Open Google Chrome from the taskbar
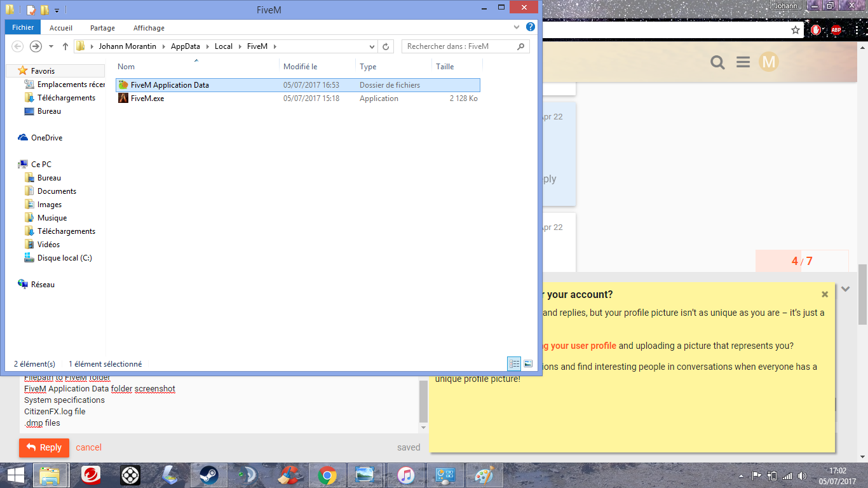 pyautogui.click(x=327, y=475)
